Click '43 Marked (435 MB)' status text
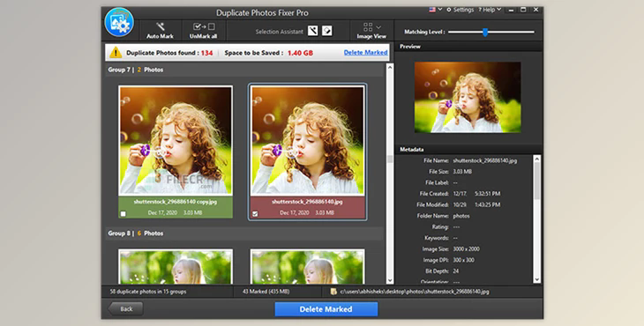Image resolution: width=644 pixels, height=326 pixels. (266, 292)
